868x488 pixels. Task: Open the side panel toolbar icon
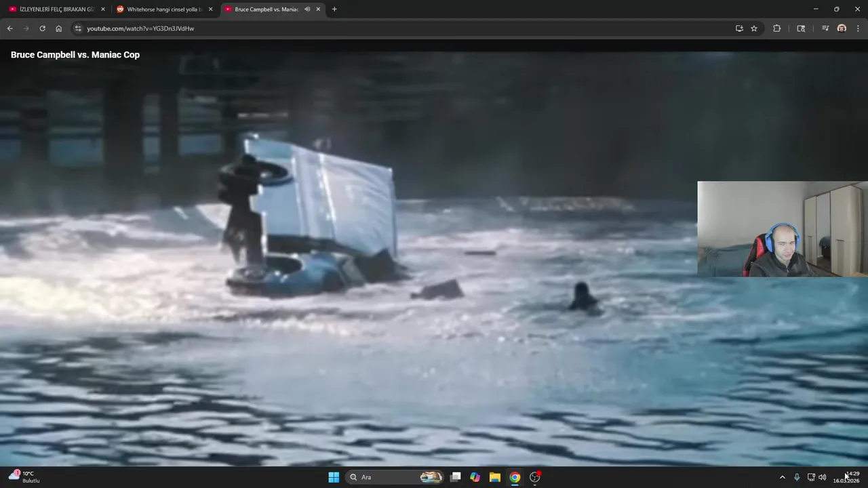point(801,28)
